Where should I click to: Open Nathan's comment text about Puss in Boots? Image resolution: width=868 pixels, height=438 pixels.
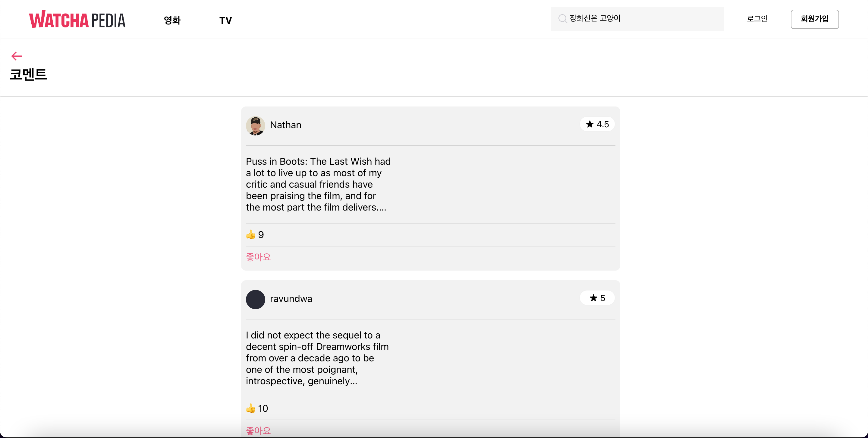click(x=318, y=184)
